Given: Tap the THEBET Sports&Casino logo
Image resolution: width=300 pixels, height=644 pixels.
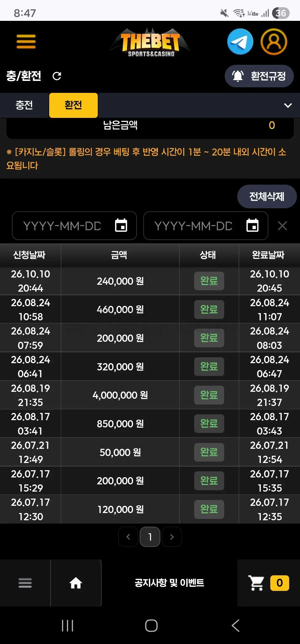Looking at the screenshot, I should coord(150,42).
